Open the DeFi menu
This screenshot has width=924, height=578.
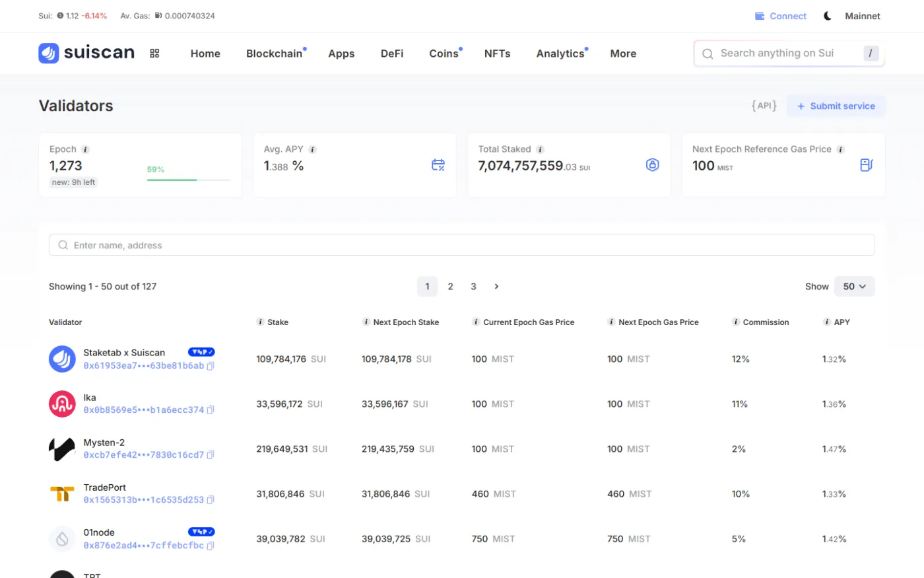[392, 54]
